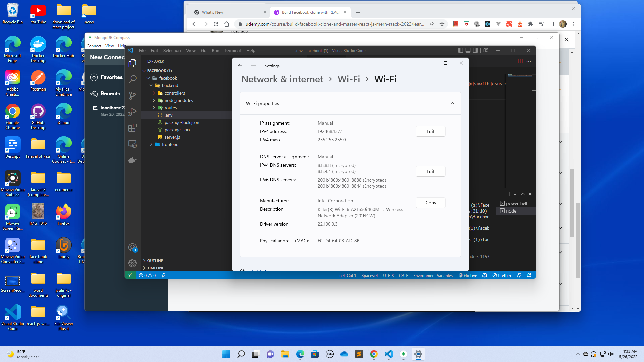This screenshot has height=362, width=644.
Task: Click the taskbar clock showing 1:33 AM
Action: (x=628, y=354)
